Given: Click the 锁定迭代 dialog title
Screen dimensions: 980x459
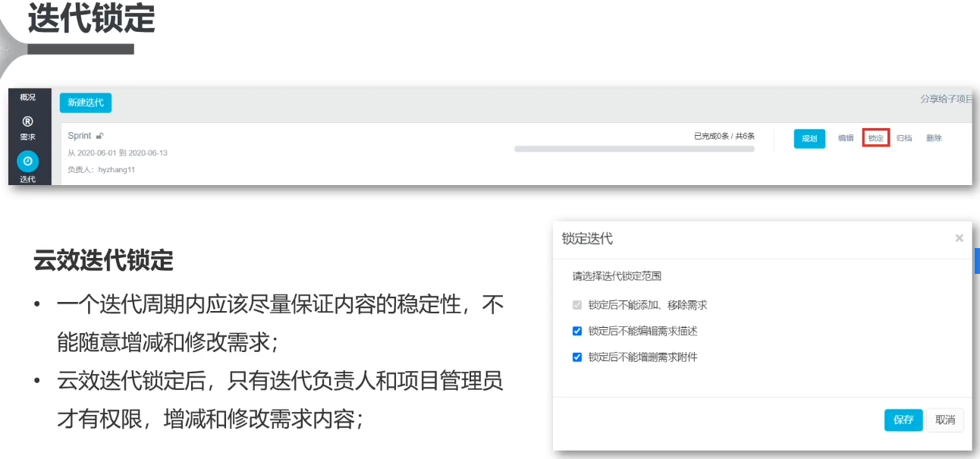Looking at the screenshot, I should 587,238.
